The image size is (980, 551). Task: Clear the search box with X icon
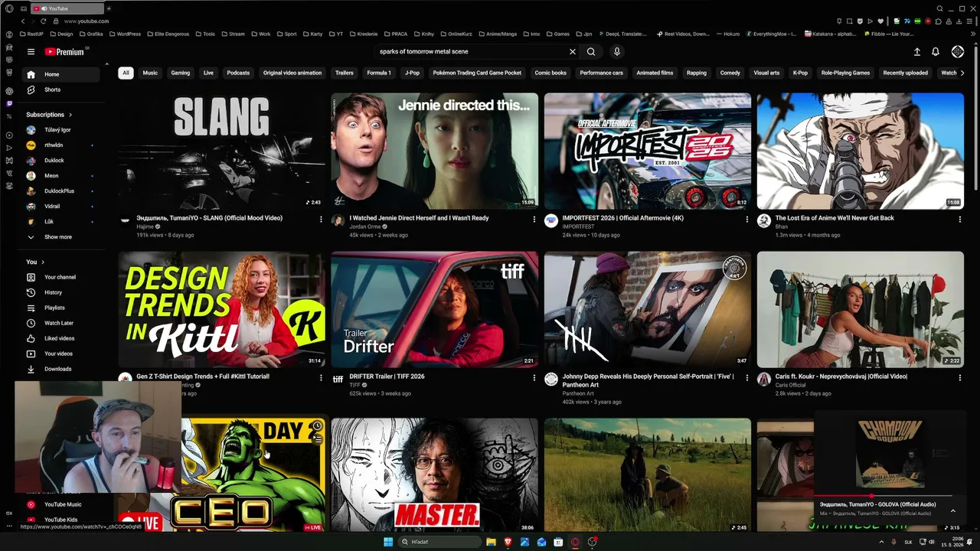click(572, 52)
